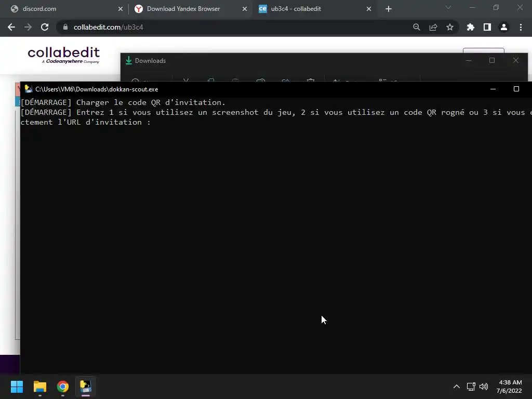The width and height of the screenshot is (532, 399).
Task: Open the Windows Start menu
Action: pos(17,387)
